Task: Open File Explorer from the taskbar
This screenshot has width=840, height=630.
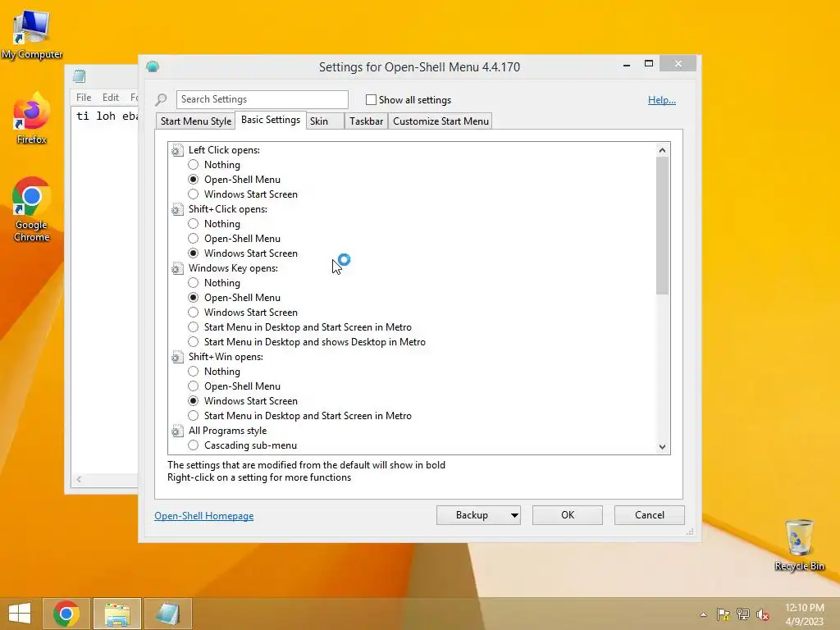Action: (117, 614)
